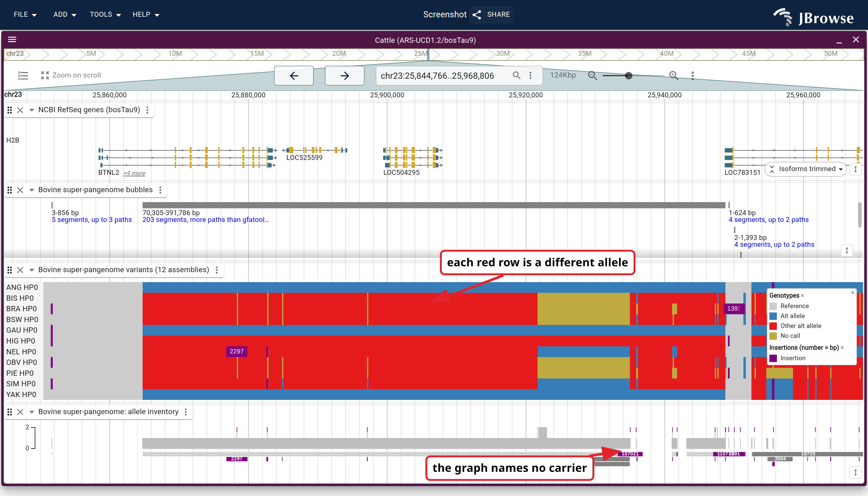Close the genotypes legend panel

point(853,293)
